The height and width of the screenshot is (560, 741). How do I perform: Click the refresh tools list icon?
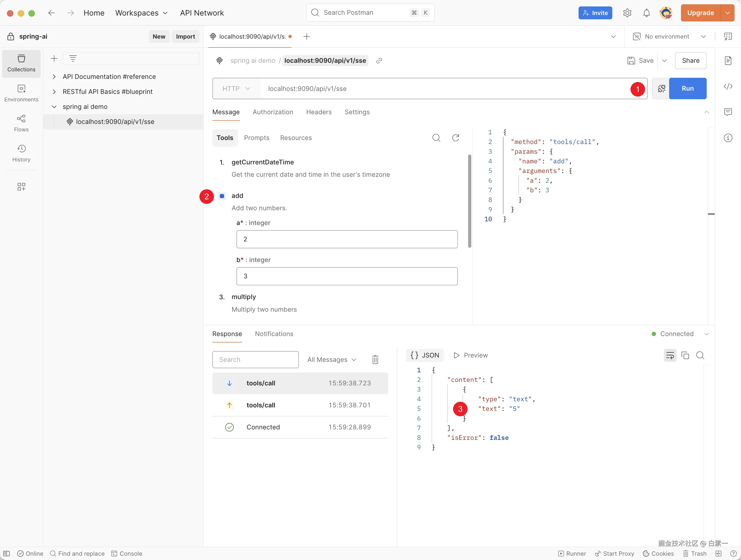pos(455,138)
